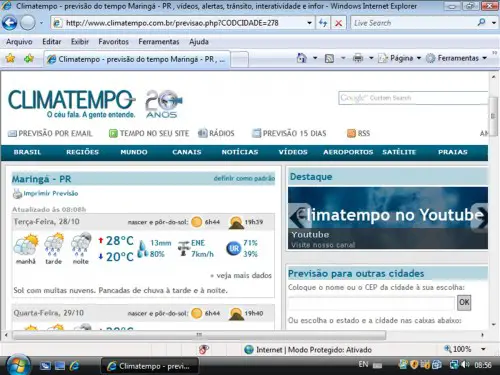Image resolution: width=500 pixels, height=375 pixels.
Task: Click the Google Custom Search field
Action: [x=413, y=98]
